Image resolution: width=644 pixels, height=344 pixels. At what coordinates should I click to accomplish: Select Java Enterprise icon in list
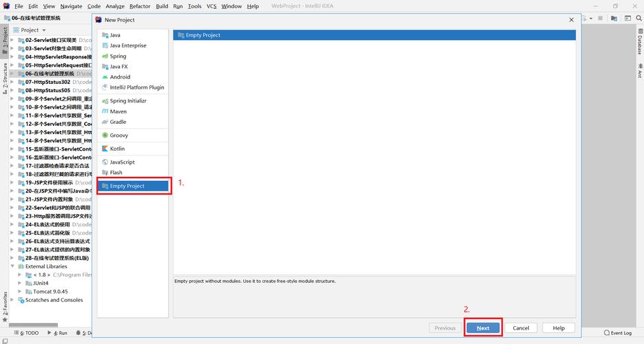point(105,45)
